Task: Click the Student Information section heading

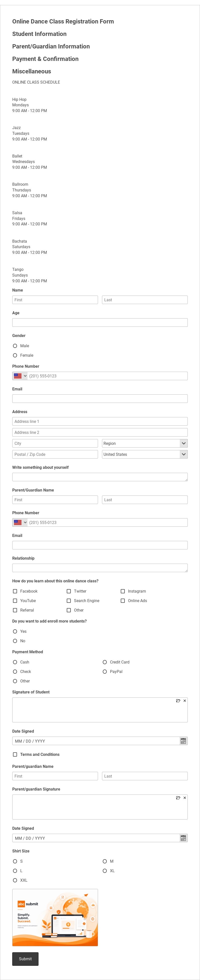Action: pos(39,34)
